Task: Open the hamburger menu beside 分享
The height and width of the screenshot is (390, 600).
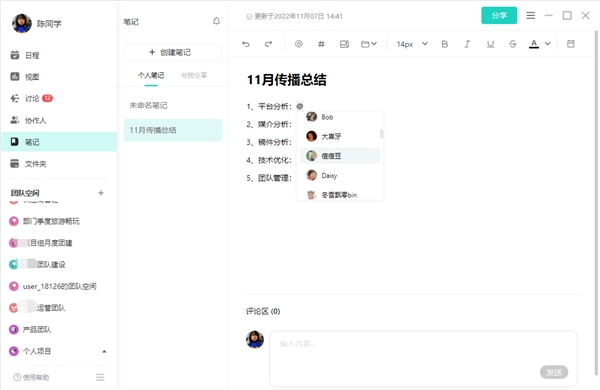Action: [530, 15]
